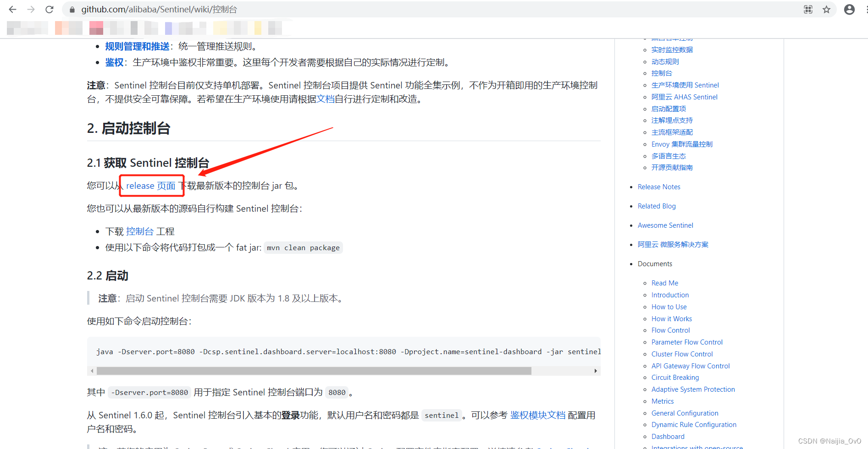
Task: Open Adaptive System Protection link
Action: [693, 389]
